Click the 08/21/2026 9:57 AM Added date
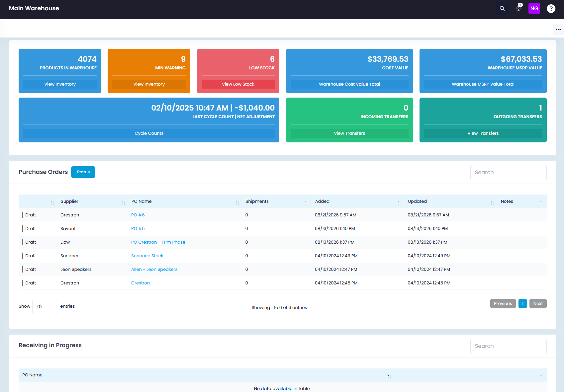 tap(335, 215)
